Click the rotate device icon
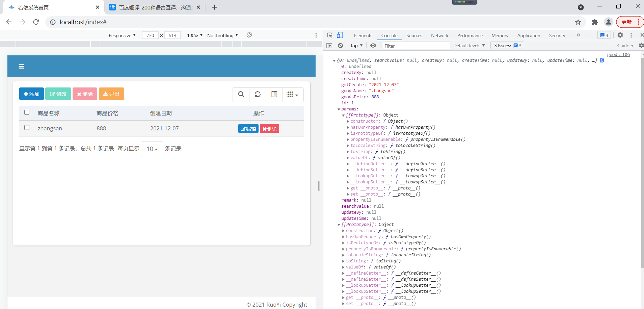This screenshot has width=644, height=309. (249, 35)
